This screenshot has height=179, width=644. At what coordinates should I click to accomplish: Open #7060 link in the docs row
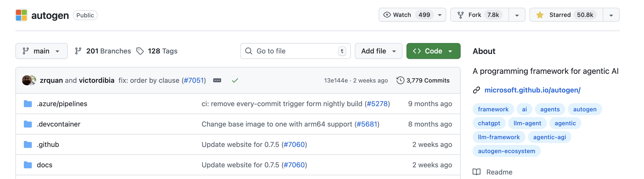[x=294, y=165]
